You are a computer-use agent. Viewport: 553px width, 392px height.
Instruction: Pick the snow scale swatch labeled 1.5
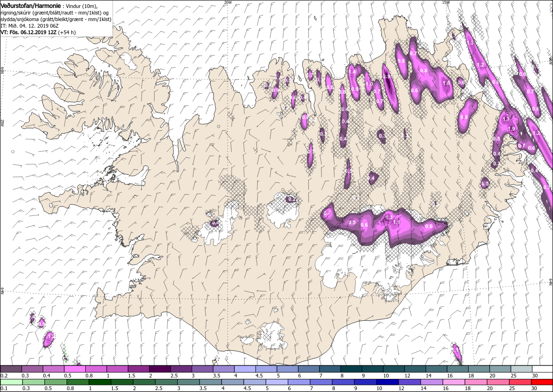coord(139,369)
